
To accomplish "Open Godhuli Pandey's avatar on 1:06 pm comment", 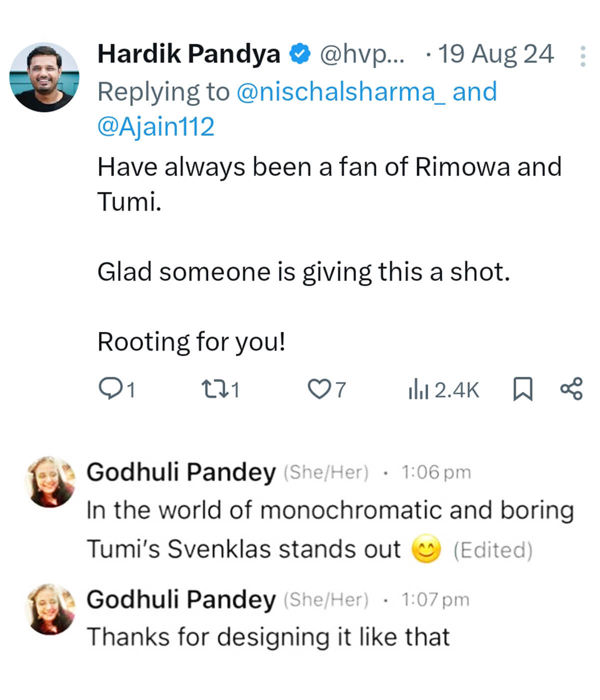I will pos(50,481).
